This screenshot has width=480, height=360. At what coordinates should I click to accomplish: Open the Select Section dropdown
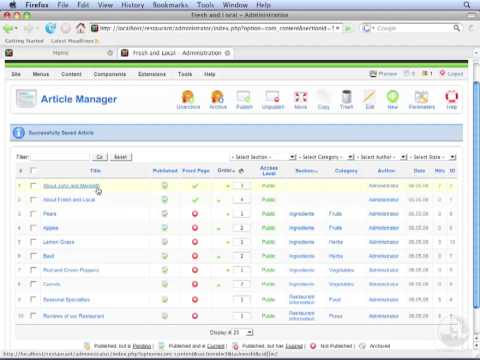click(x=263, y=157)
